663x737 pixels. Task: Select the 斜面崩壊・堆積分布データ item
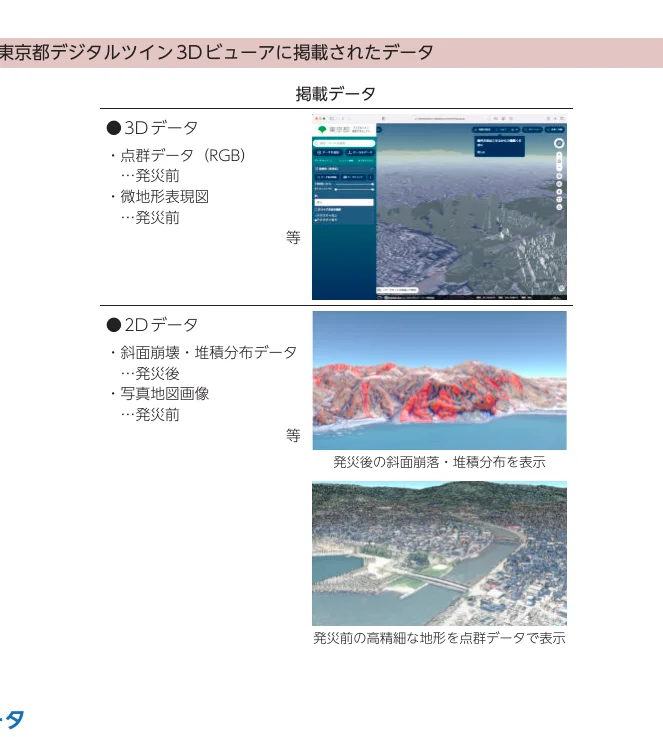[204, 352]
